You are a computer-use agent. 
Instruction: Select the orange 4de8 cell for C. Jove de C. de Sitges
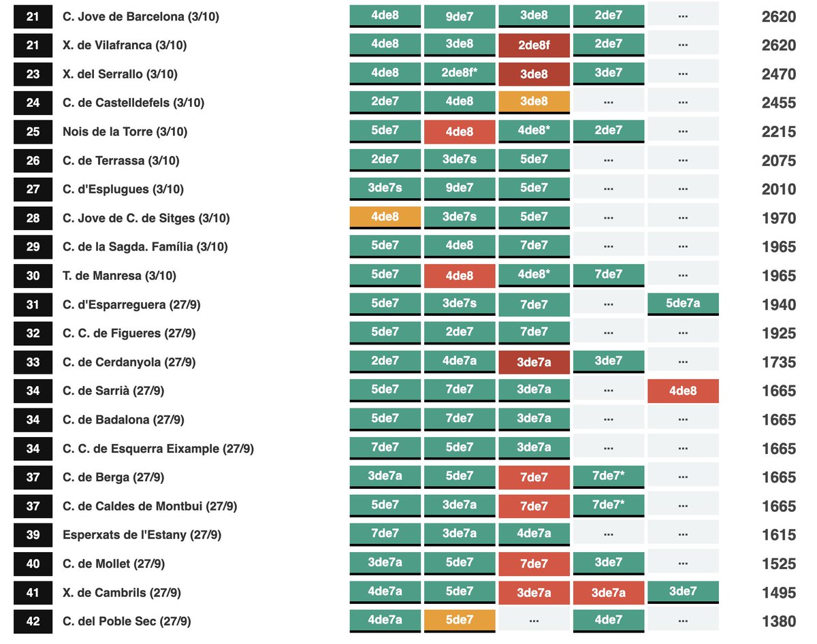[385, 218]
